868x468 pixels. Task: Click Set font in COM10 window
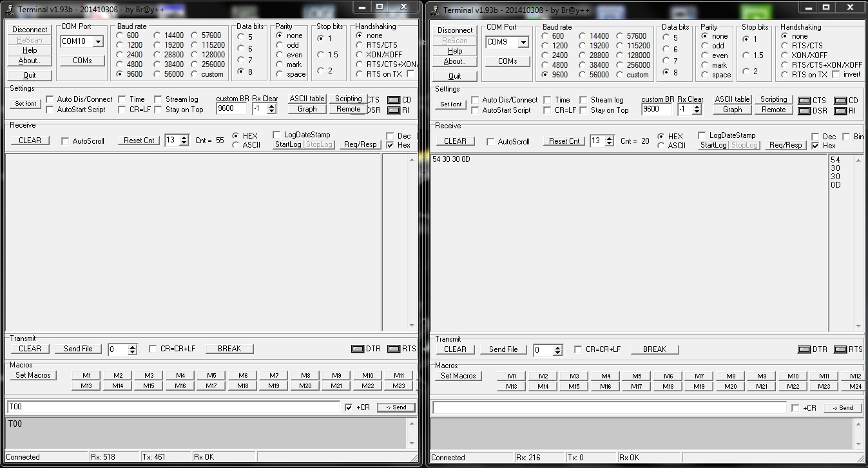click(26, 104)
